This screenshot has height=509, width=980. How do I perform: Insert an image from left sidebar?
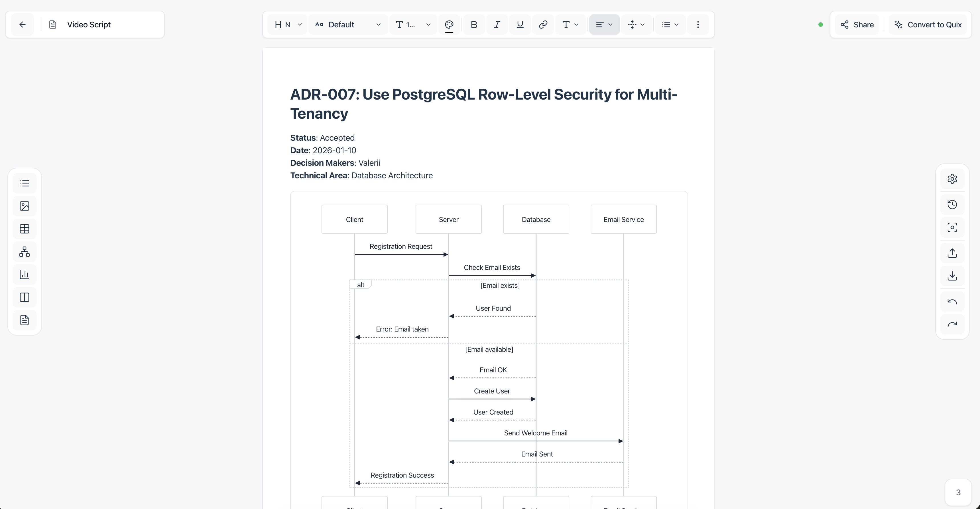[24, 206]
